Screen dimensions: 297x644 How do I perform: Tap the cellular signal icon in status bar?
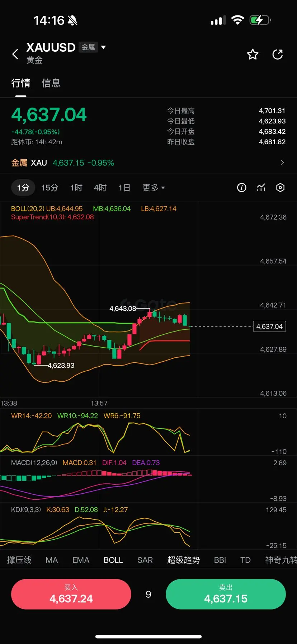click(x=218, y=20)
